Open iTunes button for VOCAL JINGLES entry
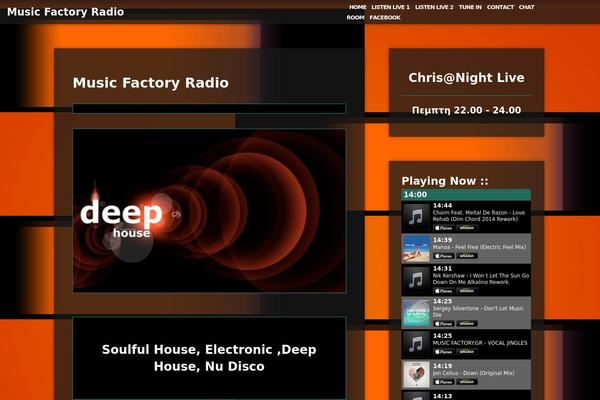The image size is (600, 400). (x=443, y=352)
